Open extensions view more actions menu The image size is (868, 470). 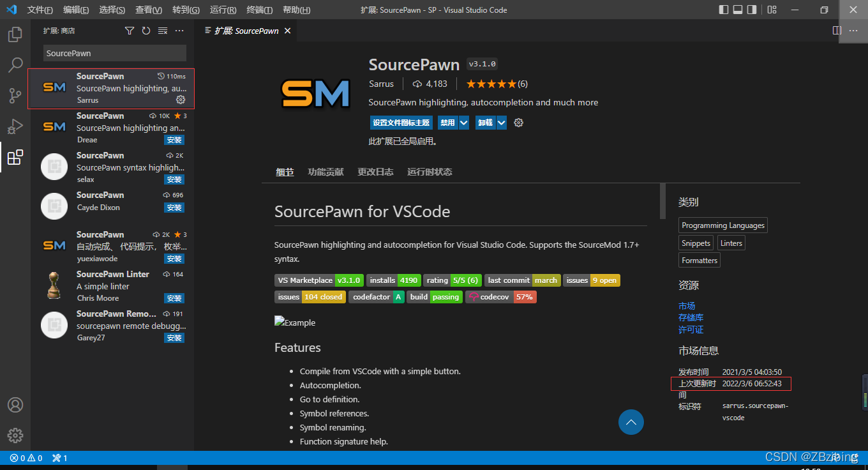(179, 31)
